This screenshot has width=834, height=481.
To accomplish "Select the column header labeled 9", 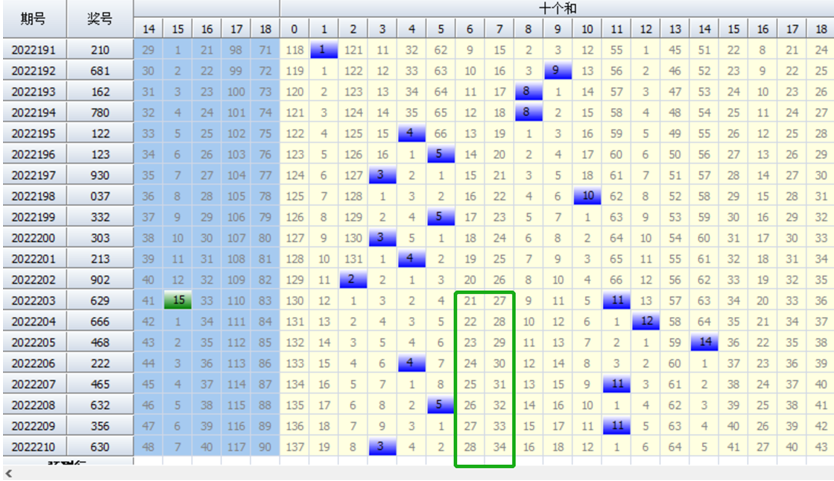I will (558, 29).
